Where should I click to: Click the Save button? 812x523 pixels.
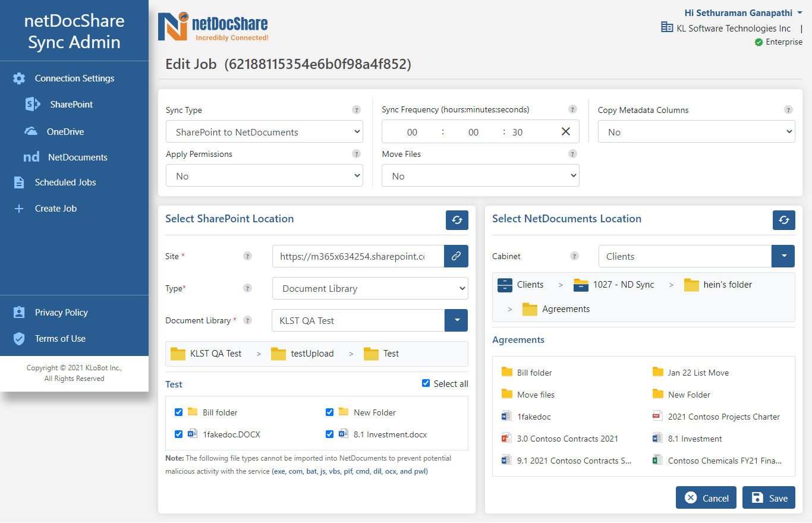pyautogui.click(x=769, y=498)
